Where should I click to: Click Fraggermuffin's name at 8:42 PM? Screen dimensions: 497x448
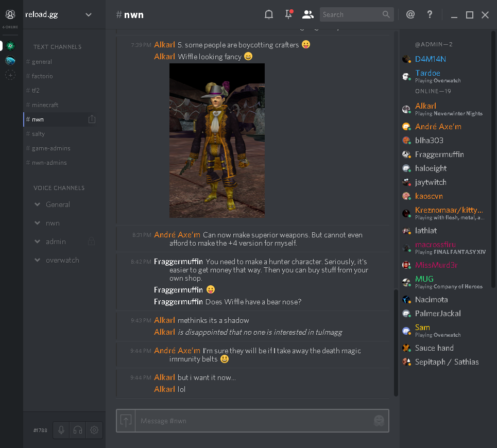tap(178, 262)
